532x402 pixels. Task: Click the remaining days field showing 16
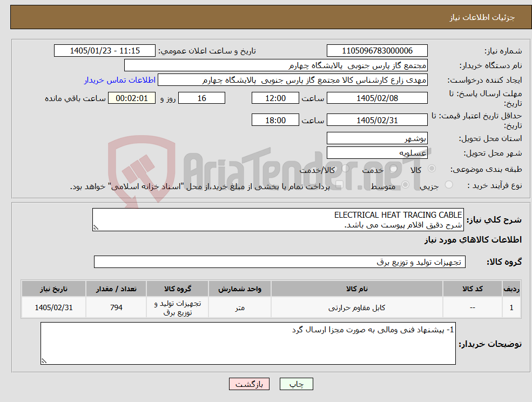(201, 98)
